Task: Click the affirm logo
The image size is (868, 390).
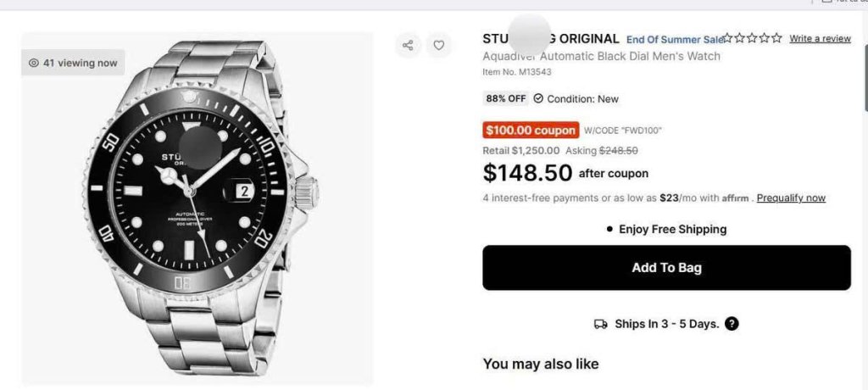Action: coord(735,198)
